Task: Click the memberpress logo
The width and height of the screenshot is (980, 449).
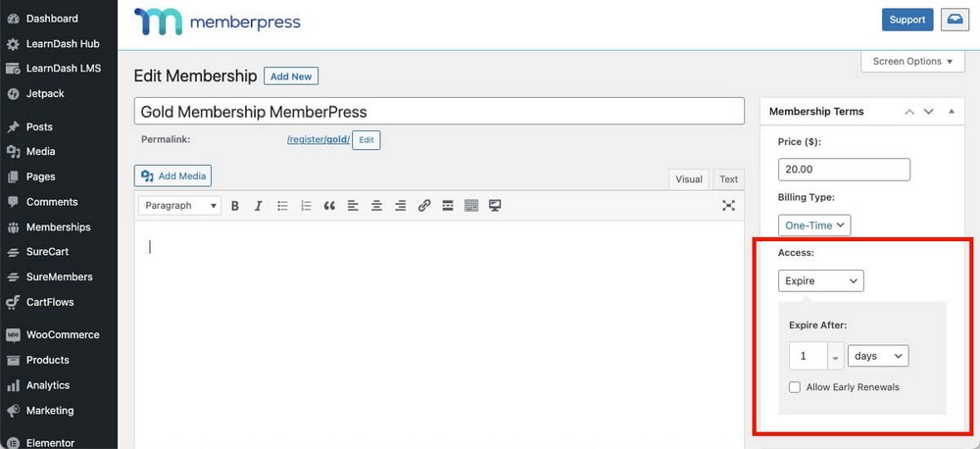Action: [217, 22]
